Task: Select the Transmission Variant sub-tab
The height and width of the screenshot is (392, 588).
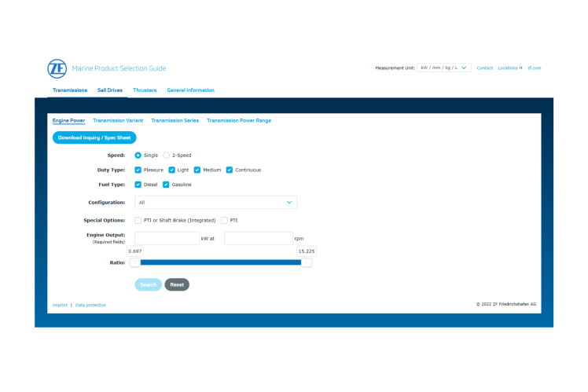Action: (x=118, y=121)
